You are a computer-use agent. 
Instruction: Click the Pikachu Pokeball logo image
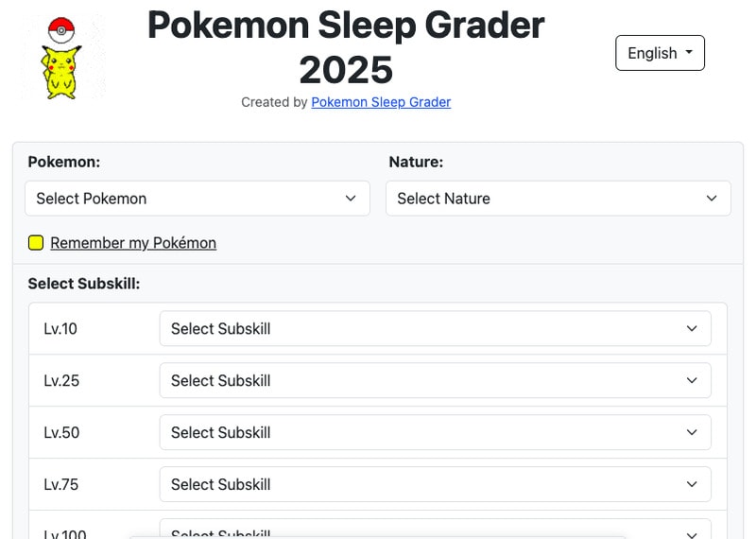[61, 58]
